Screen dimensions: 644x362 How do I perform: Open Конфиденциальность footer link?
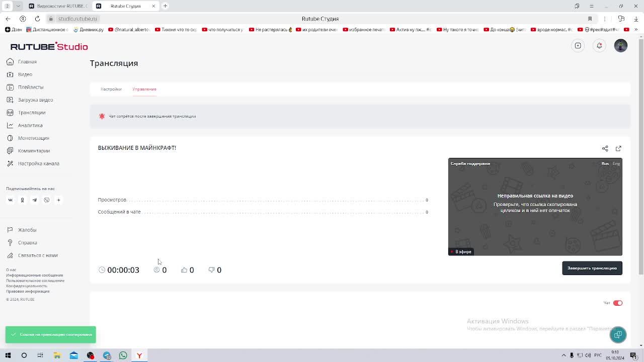(27, 286)
